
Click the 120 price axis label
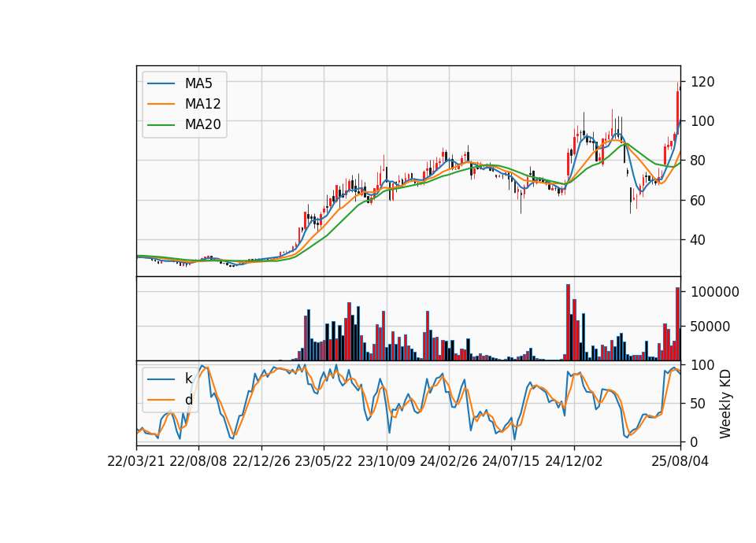point(702,81)
